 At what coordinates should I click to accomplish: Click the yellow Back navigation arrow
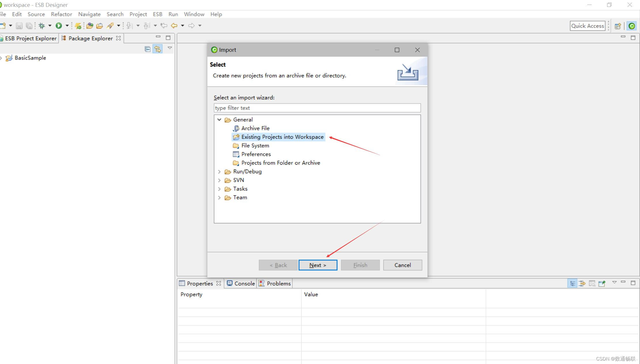point(174,26)
